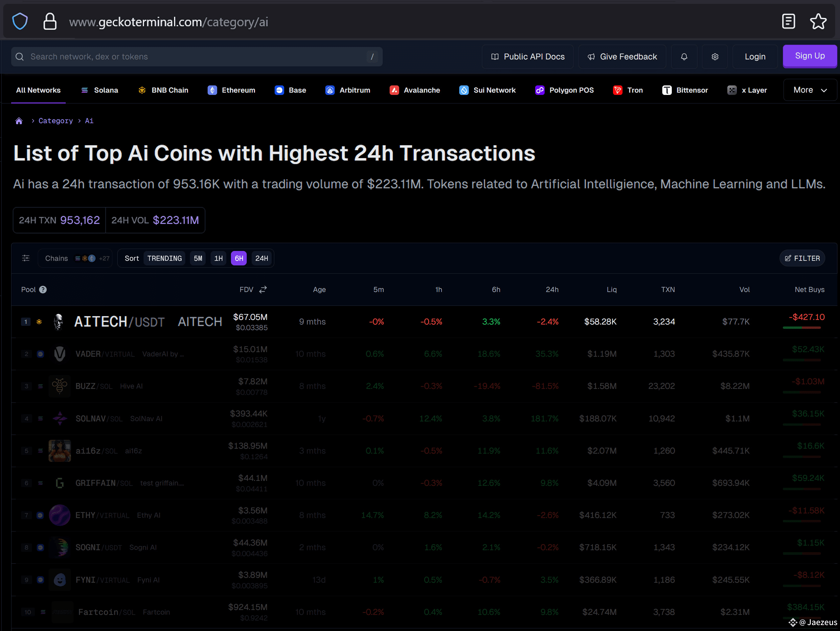840x631 pixels.
Task: Open the Category breadcrumb link
Action: pyautogui.click(x=56, y=121)
